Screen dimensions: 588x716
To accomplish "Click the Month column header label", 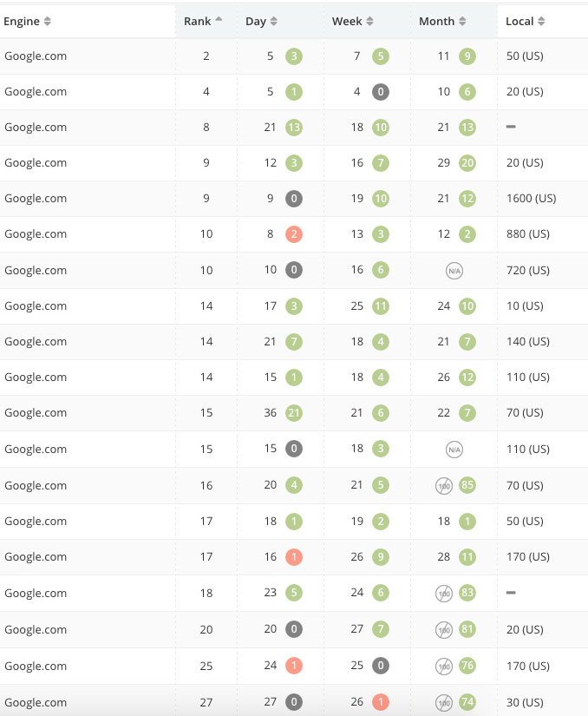I will [436, 22].
